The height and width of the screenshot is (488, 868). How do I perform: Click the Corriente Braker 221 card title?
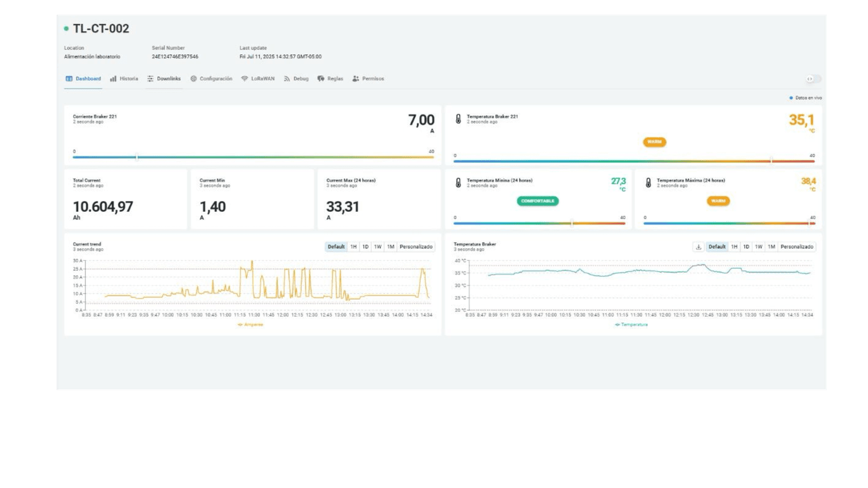(95, 116)
